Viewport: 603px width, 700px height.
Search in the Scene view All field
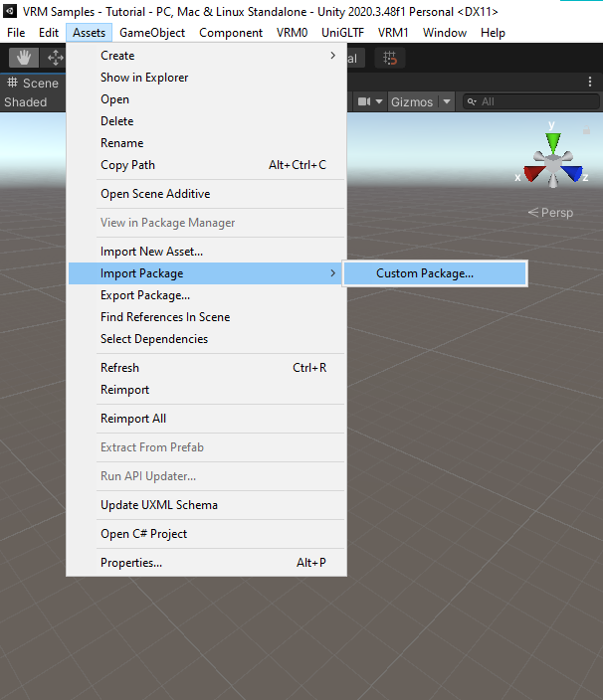point(531,101)
